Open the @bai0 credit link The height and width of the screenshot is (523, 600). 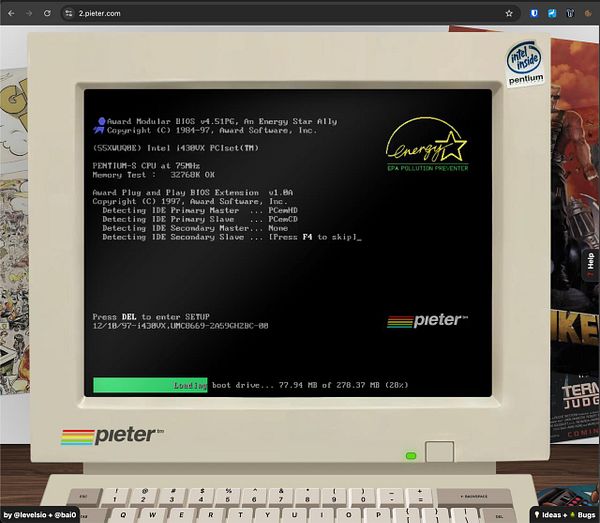tap(65, 515)
